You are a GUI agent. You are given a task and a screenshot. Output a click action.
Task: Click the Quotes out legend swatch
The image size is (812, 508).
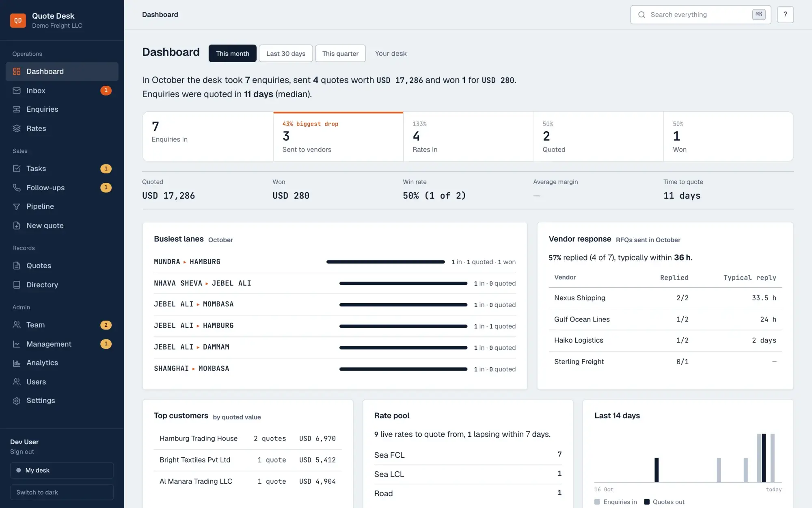pyautogui.click(x=647, y=502)
